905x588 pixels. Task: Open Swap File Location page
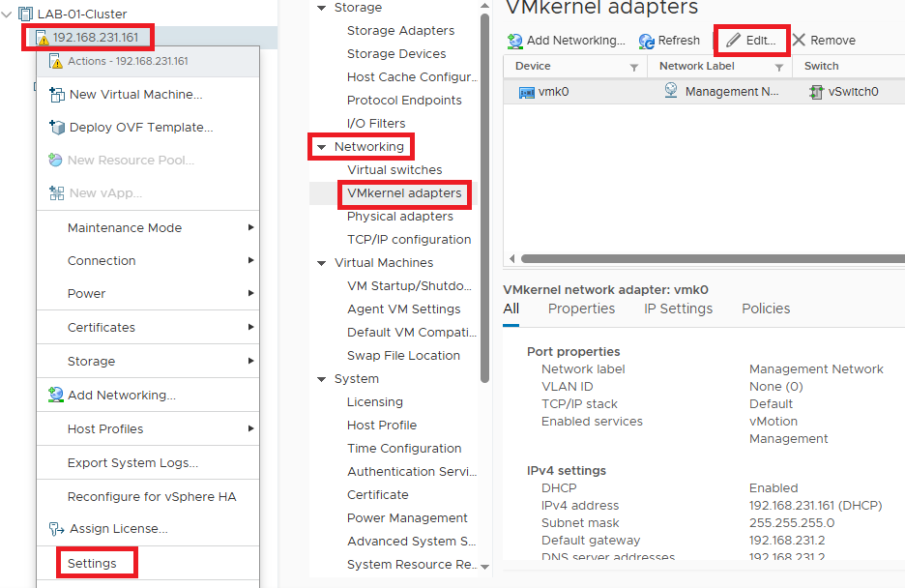click(x=403, y=356)
